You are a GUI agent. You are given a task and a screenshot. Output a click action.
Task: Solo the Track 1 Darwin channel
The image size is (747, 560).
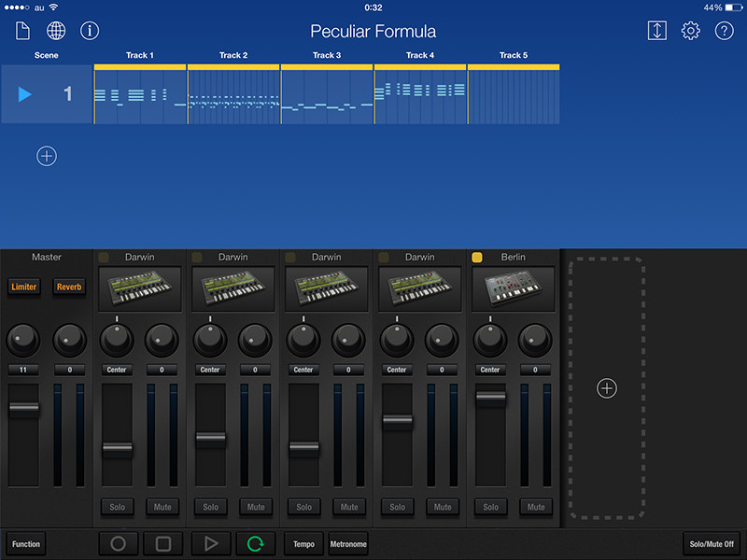click(x=118, y=507)
